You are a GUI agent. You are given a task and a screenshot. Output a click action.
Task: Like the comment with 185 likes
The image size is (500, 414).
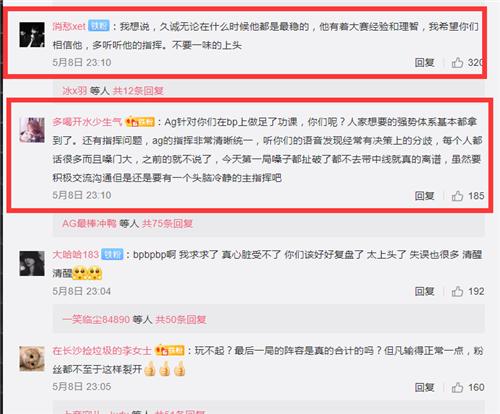[457, 196]
